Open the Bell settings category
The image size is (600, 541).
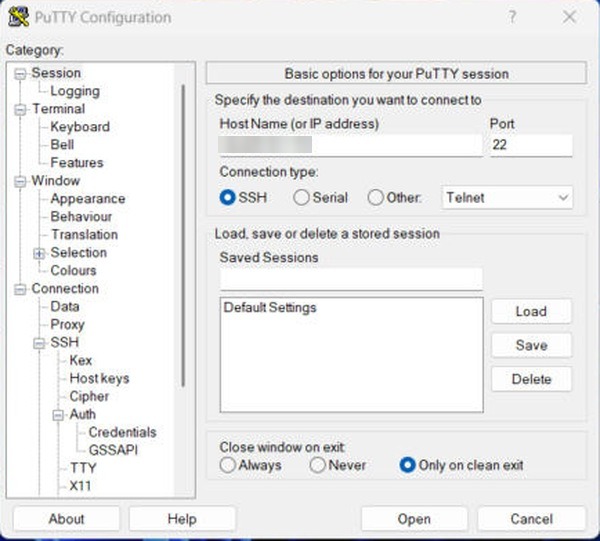coord(62,145)
